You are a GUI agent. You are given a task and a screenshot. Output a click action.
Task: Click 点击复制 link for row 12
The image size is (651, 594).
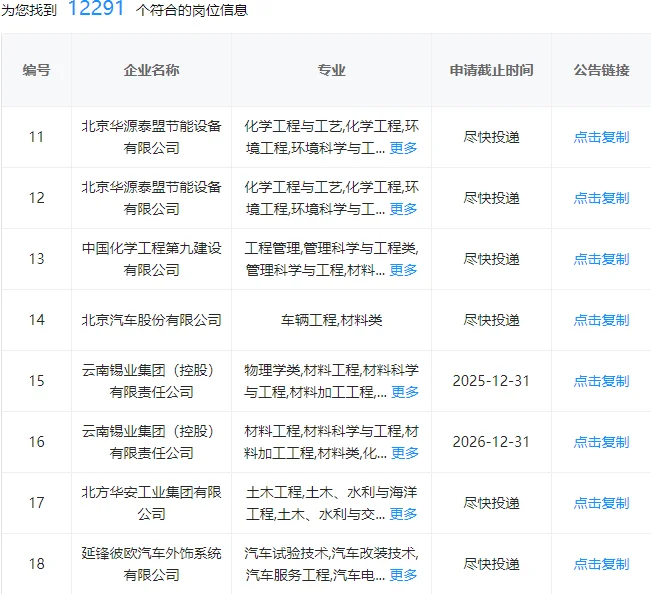pyautogui.click(x=601, y=198)
